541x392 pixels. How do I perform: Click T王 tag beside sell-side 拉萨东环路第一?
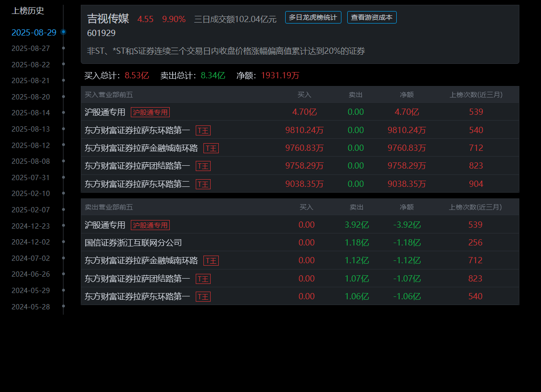[x=203, y=296]
